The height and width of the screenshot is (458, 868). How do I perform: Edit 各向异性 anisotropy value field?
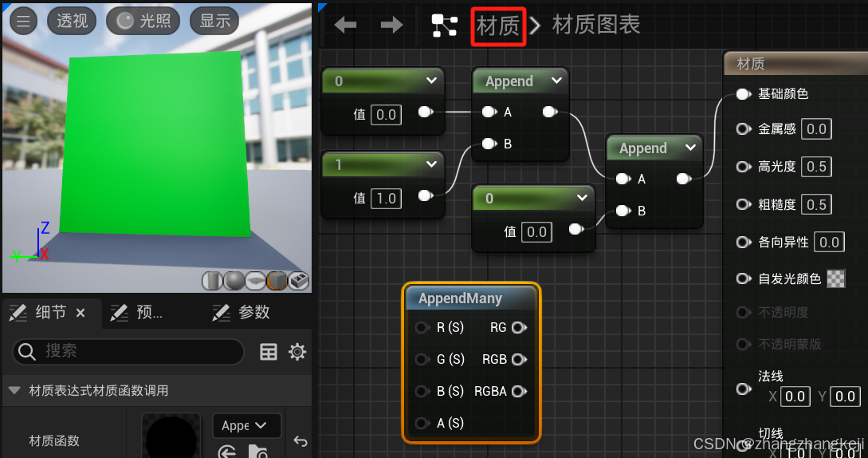829,243
